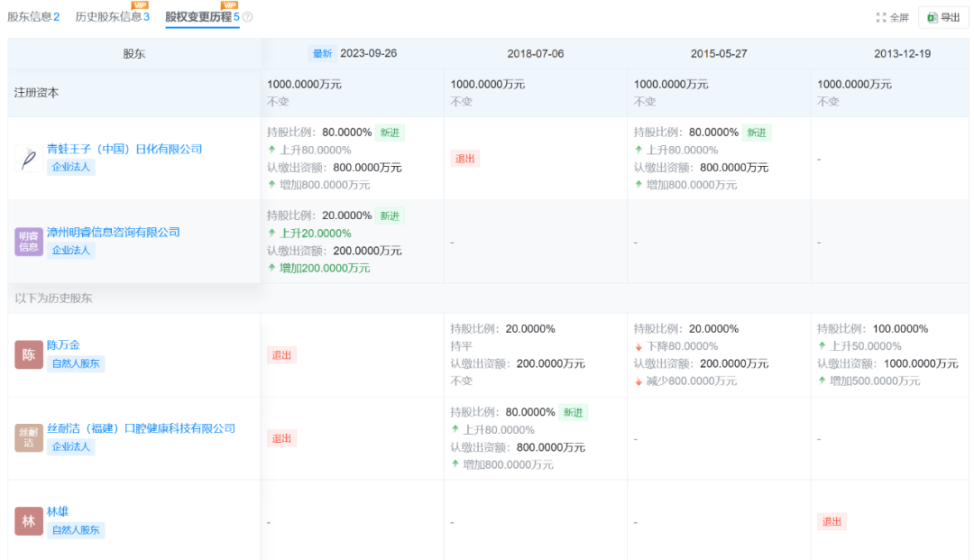Click 持股比例 100.0000% for 陈万金
Screen dimensions: 974x560
pyautogui.click(x=872, y=329)
